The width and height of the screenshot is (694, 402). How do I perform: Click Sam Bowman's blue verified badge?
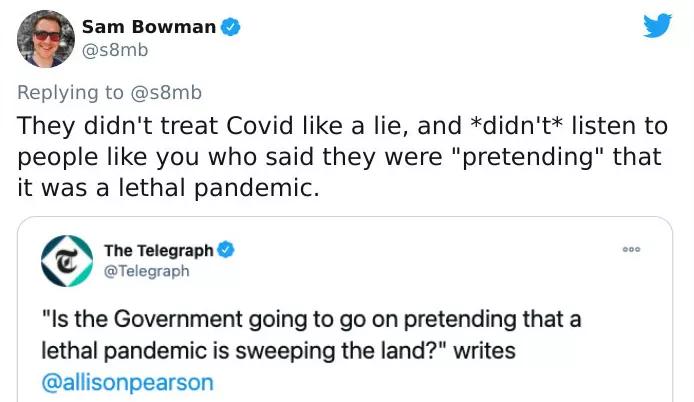230,27
